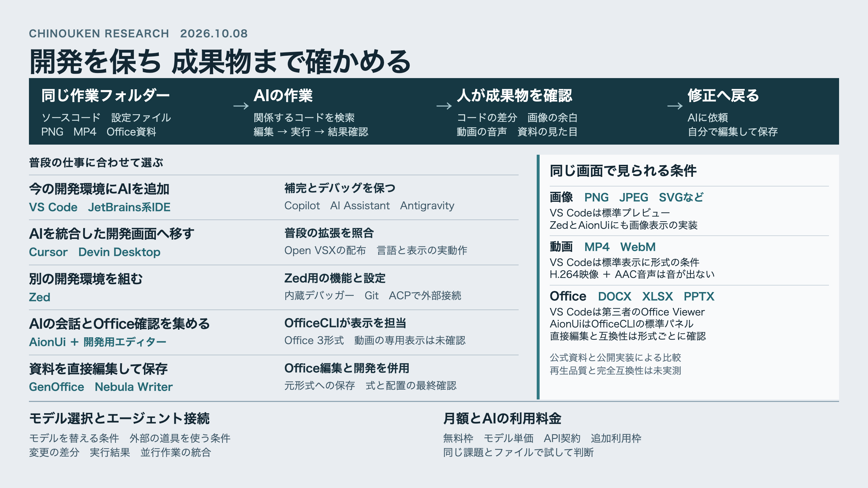The image size is (868, 488).
Task: Click the date '2026.10.08'
Action: (x=214, y=34)
